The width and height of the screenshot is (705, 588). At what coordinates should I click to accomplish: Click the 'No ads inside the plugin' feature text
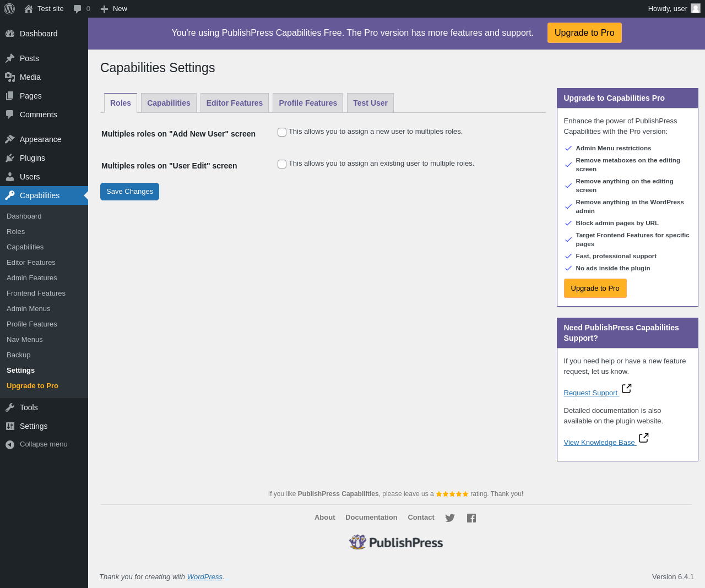(613, 268)
